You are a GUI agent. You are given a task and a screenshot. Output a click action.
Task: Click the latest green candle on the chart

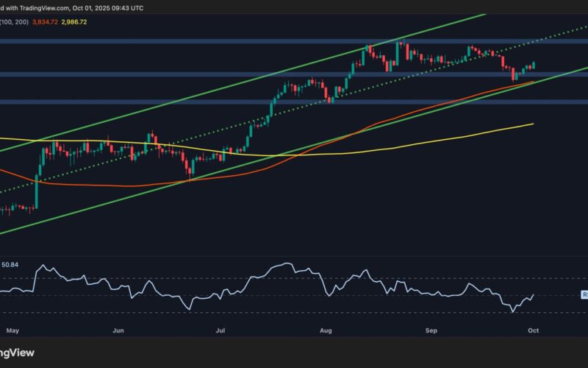click(x=533, y=66)
